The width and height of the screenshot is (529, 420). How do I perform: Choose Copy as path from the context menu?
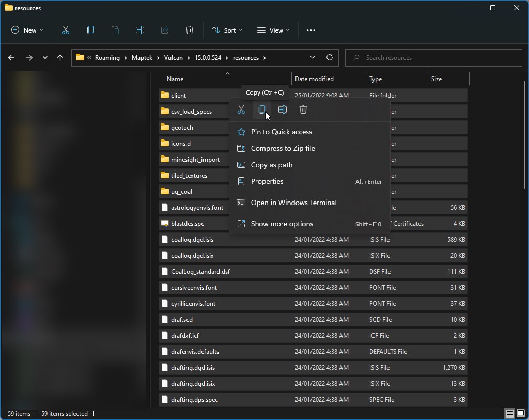[x=272, y=165]
